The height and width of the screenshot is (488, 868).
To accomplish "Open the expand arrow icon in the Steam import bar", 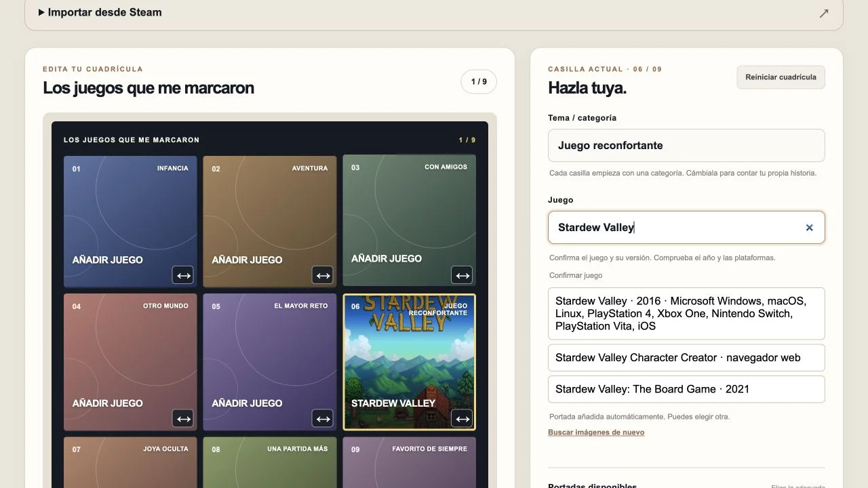I will coord(824,13).
